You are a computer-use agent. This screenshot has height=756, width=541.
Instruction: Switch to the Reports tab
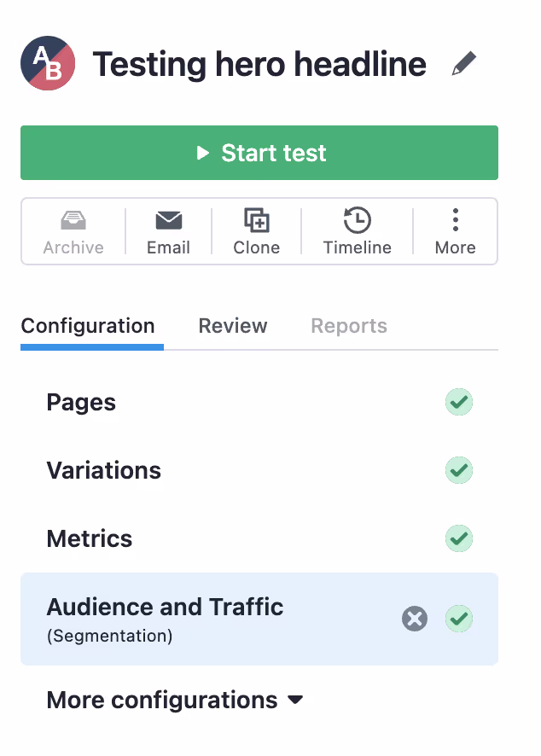tap(349, 327)
